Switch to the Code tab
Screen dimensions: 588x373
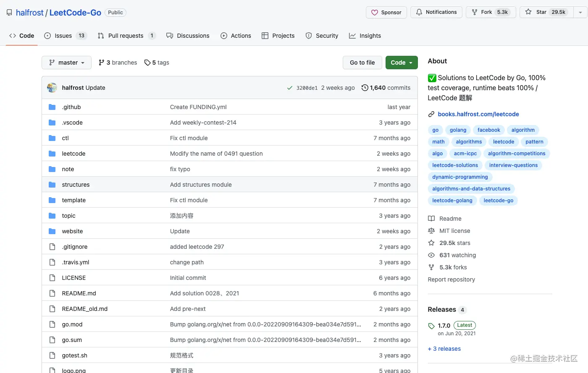(22, 36)
